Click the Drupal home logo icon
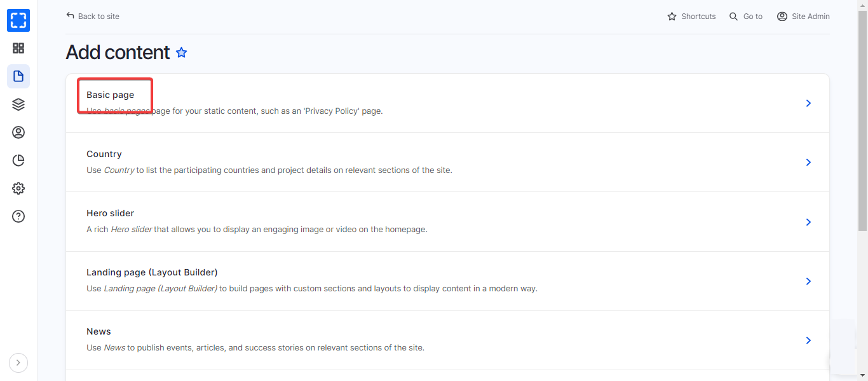The height and width of the screenshot is (381, 868). [x=18, y=20]
